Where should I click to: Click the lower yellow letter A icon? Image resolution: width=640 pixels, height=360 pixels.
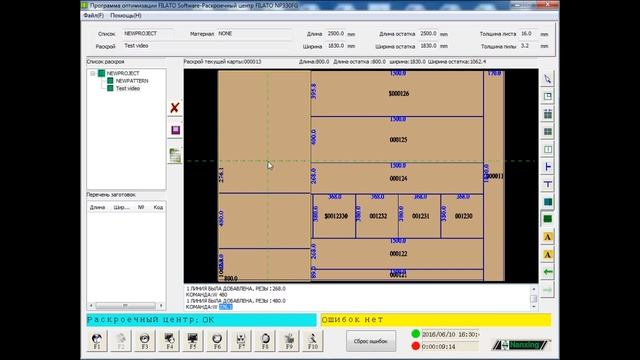548,255
